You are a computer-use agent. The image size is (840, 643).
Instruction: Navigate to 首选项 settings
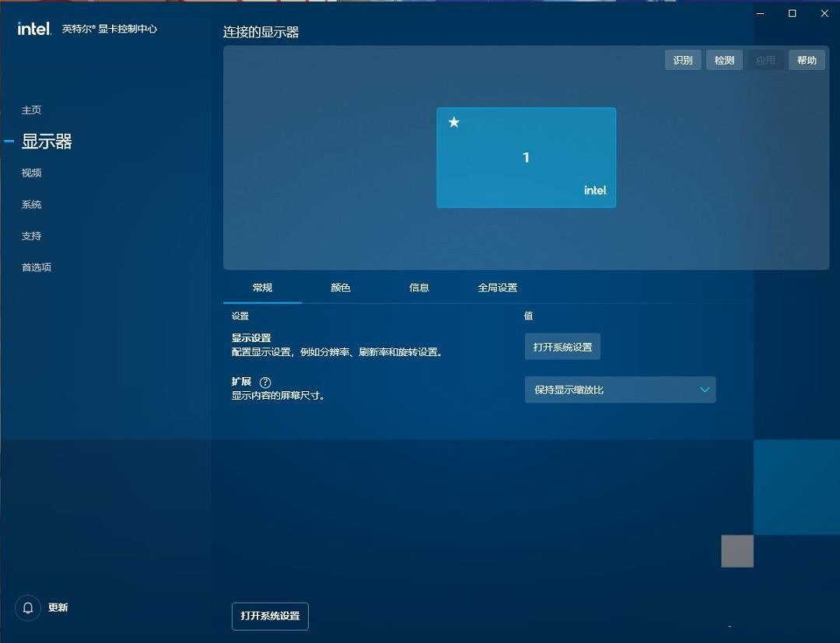pyautogui.click(x=37, y=267)
